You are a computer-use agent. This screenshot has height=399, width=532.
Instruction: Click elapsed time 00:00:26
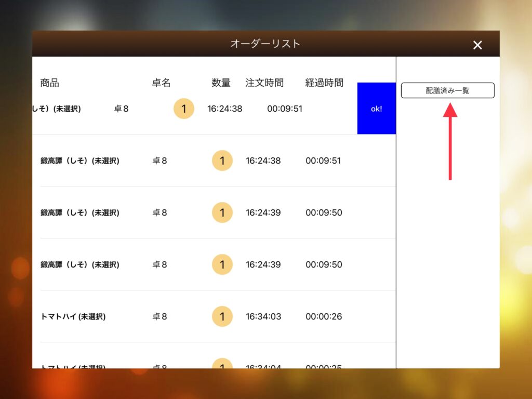324,316
